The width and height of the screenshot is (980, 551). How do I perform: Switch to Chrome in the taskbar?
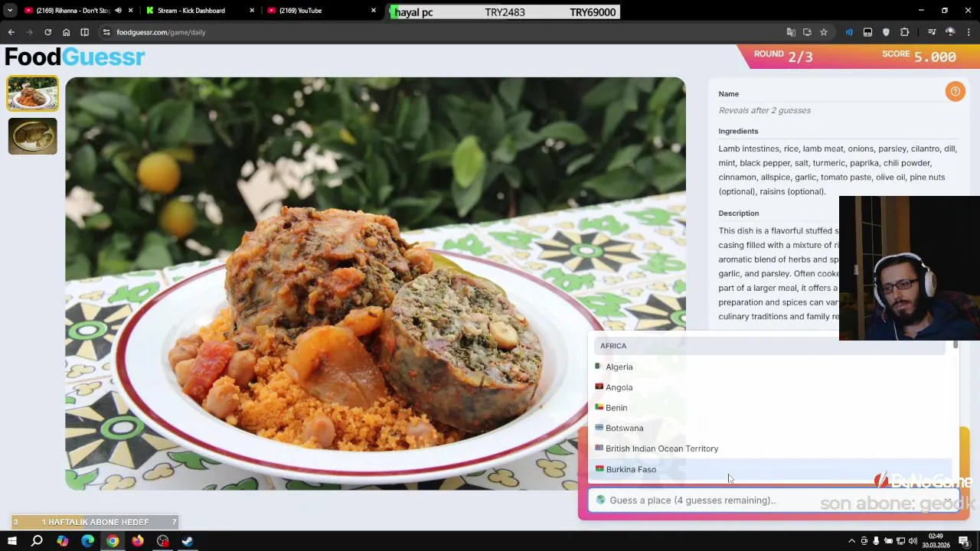pyautogui.click(x=113, y=541)
